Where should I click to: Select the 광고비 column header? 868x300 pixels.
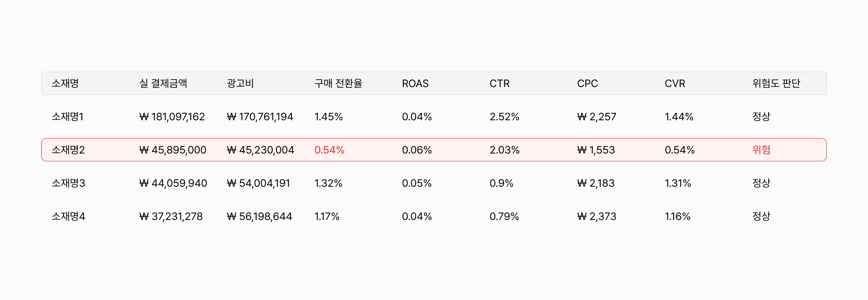click(240, 84)
